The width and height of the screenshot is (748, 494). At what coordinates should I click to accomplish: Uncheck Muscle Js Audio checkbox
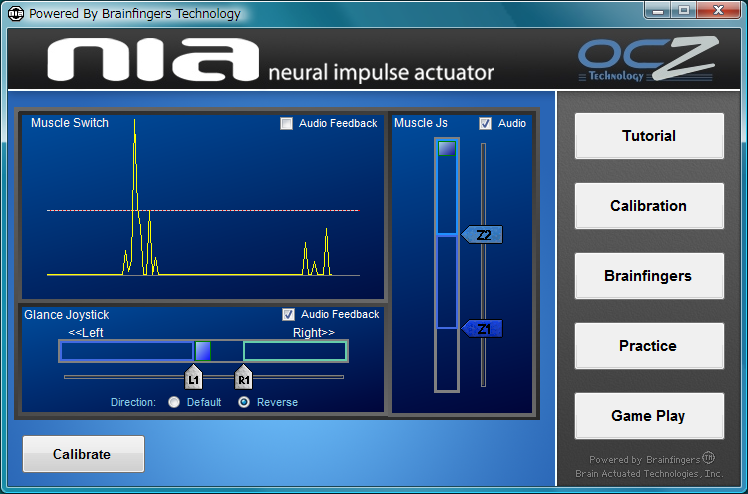click(485, 124)
